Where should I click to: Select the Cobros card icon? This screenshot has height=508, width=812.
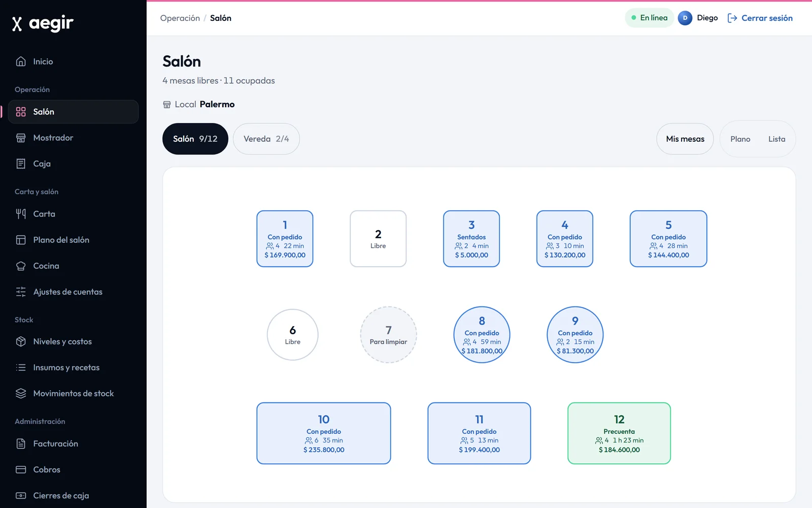[21, 469]
